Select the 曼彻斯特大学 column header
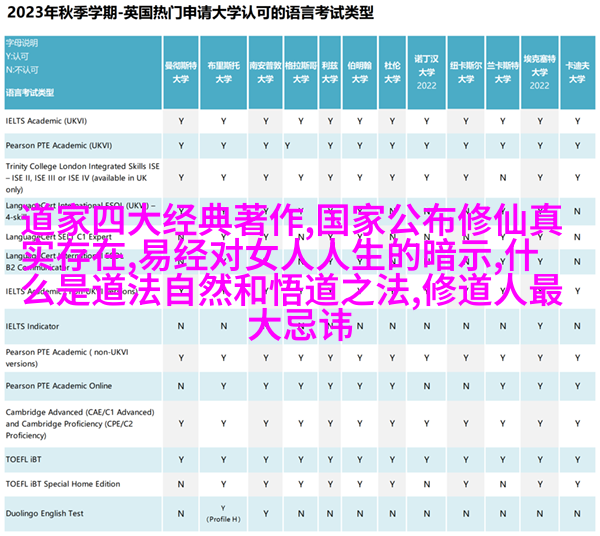Image resolution: width=600 pixels, height=536 pixels. point(181,72)
